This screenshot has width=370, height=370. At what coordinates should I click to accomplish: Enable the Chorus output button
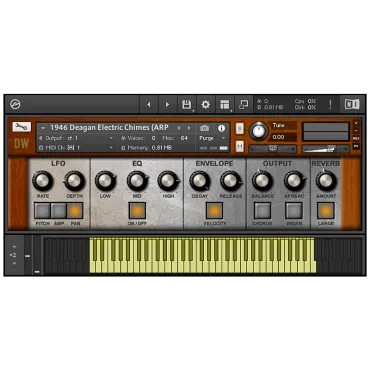tap(262, 211)
